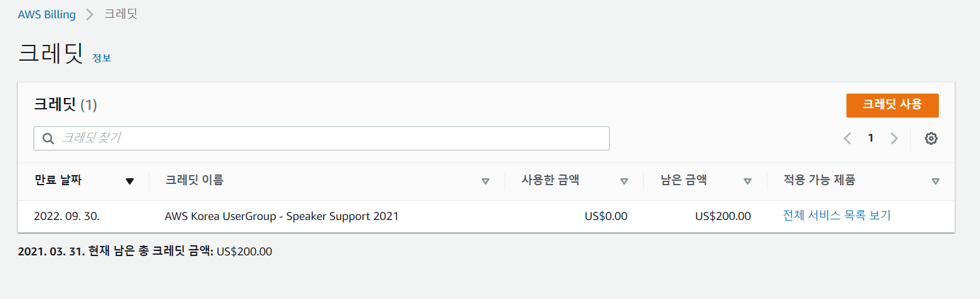Click the magnifier icon in the search box

click(x=47, y=138)
